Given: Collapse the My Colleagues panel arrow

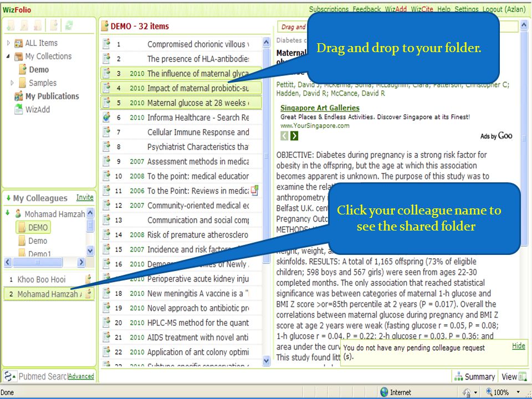Looking at the screenshot, I should pos(8,198).
